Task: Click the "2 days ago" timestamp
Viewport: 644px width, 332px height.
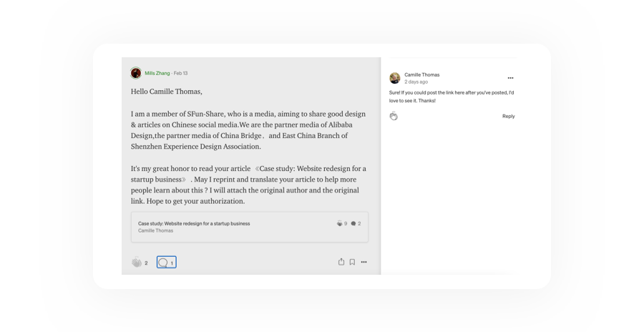Action: pyautogui.click(x=416, y=82)
